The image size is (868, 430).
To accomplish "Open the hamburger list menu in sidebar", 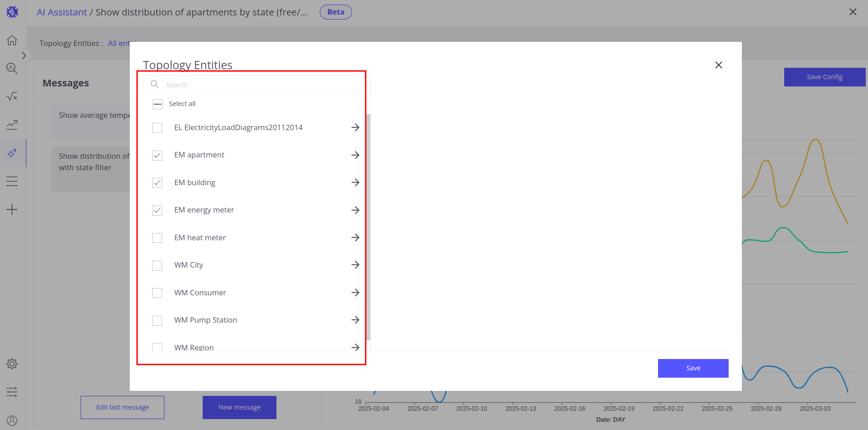I will (12, 181).
